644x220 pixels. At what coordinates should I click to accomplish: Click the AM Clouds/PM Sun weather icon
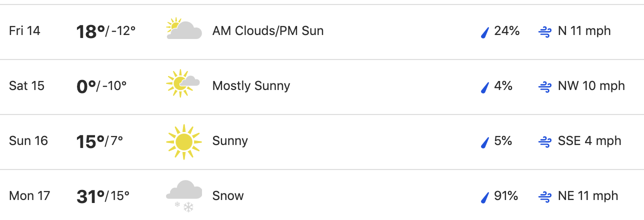(184, 29)
